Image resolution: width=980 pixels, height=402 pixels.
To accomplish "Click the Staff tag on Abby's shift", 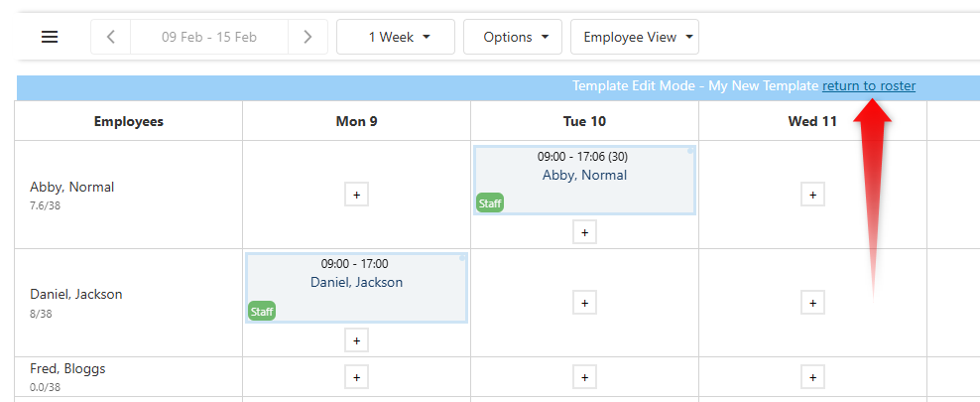I will tap(490, 203).
